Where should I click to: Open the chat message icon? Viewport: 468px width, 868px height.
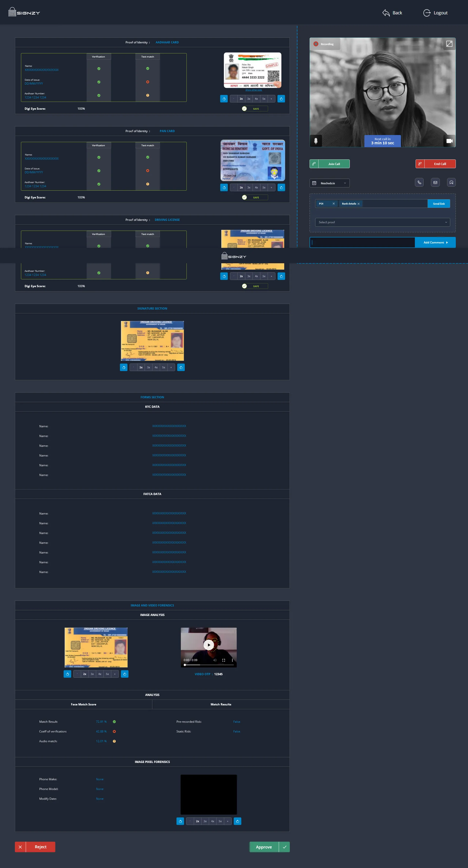coord(451,182)
